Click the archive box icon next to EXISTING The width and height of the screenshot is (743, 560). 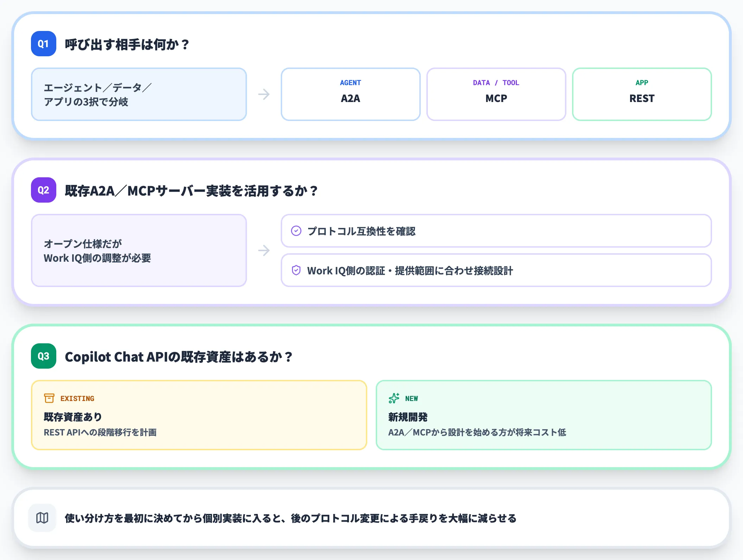(49, 398)
